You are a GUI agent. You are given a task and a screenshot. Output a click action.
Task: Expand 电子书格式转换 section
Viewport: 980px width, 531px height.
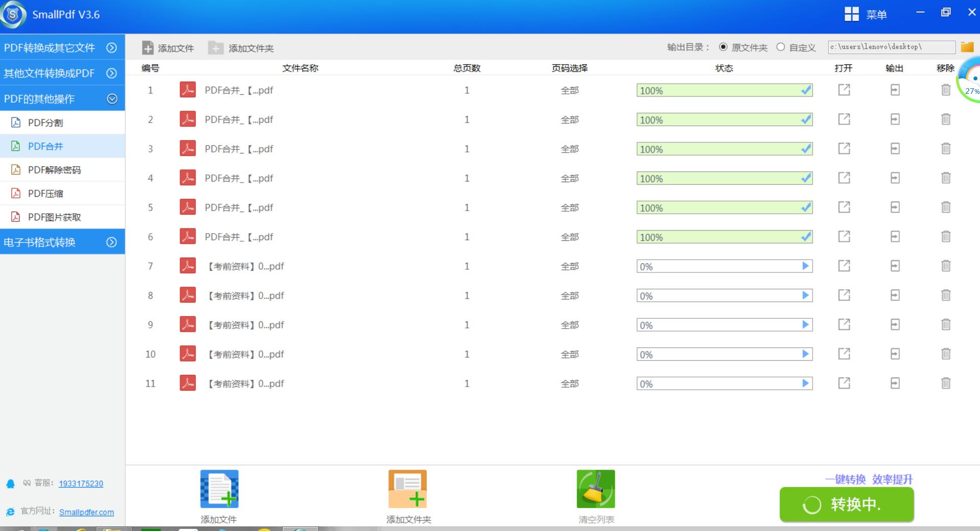click(x=62, y=242)
